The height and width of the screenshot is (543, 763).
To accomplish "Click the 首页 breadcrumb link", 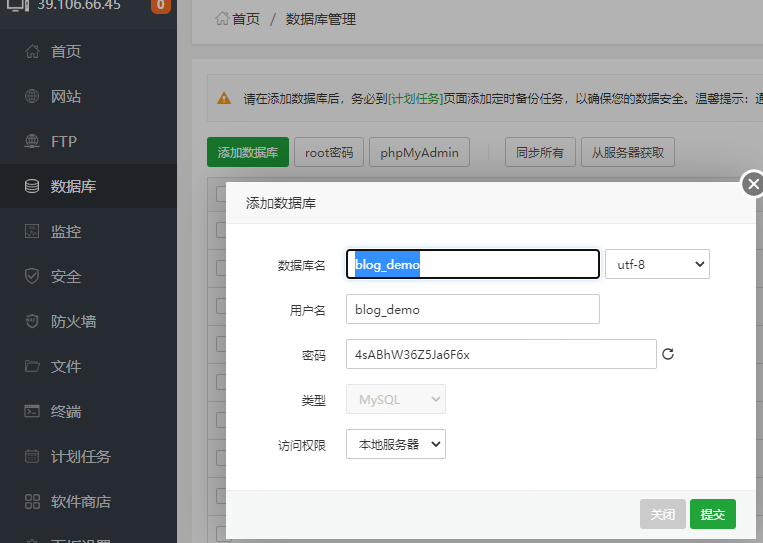I will (246, 19).
